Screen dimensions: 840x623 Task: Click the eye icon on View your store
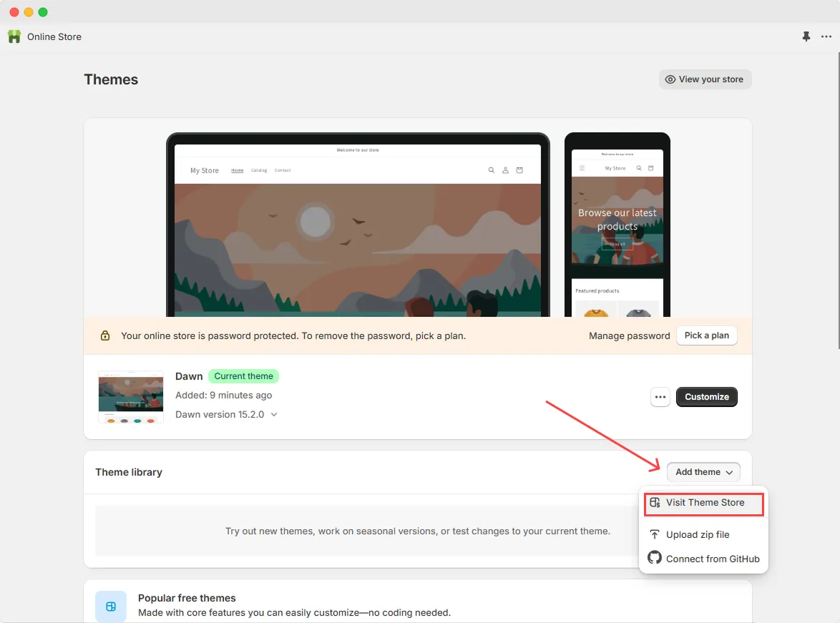click(x=670, y=79)
